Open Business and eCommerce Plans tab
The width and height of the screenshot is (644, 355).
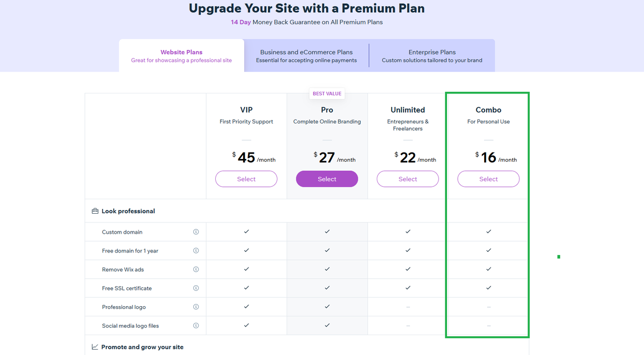(x=306, y=56)
